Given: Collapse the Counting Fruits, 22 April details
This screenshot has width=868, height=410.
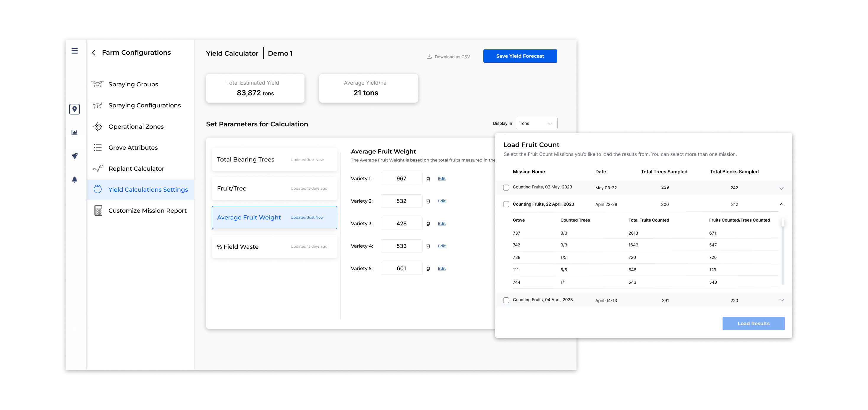Looking at the screenshot, I should (x=782, y=204).
